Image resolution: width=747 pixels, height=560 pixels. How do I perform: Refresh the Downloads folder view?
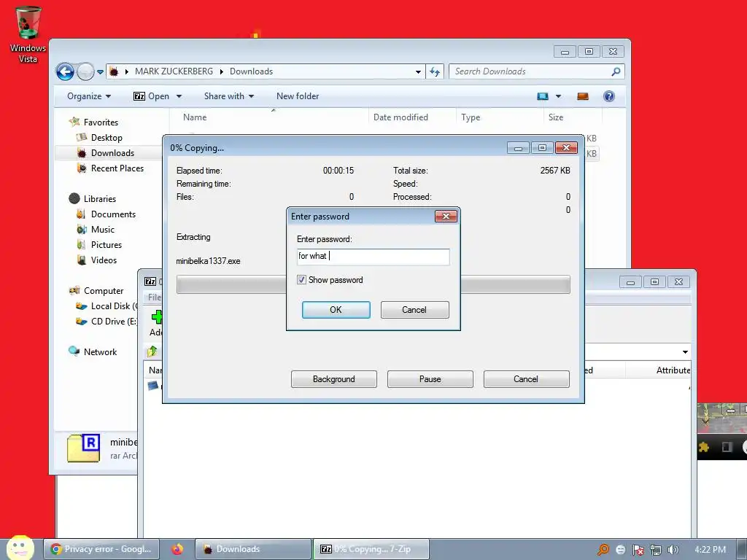coord(435,72)
